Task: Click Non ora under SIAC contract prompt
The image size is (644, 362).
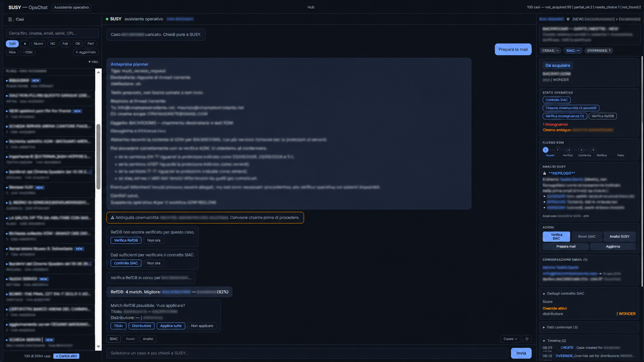Action: [154, 263]
